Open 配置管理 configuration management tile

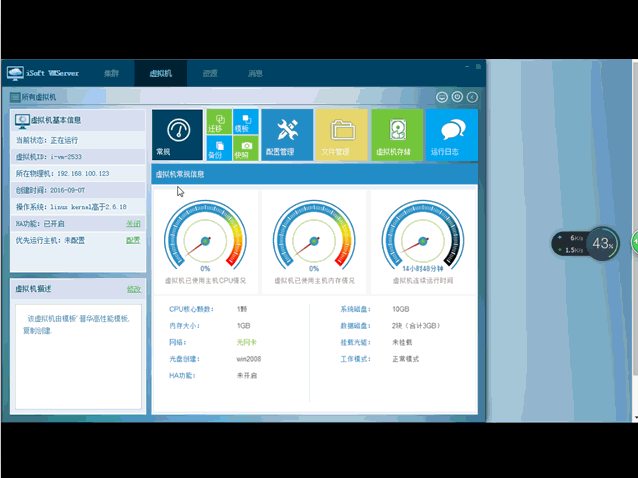[x=287, y=135]
